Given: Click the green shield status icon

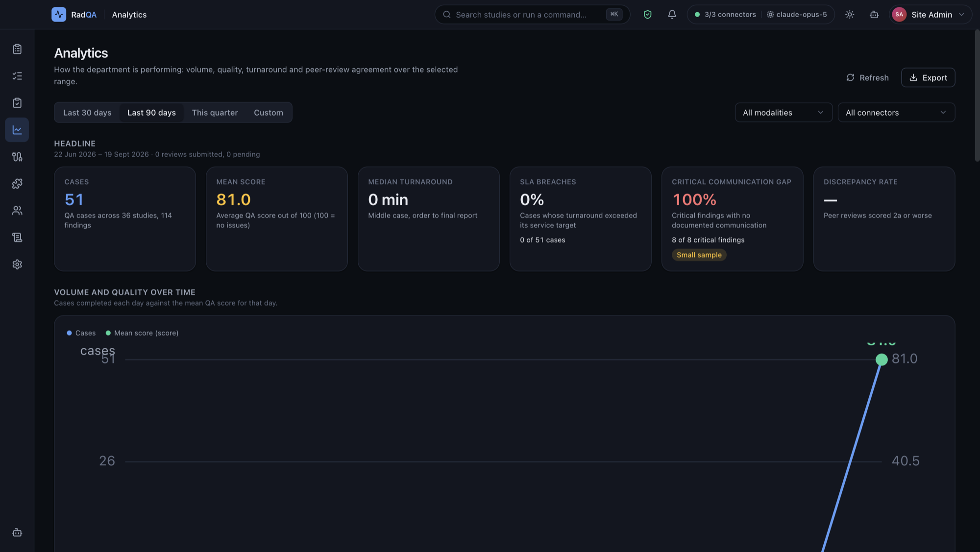Looking at the screenshot, I should tap(648, 15).
